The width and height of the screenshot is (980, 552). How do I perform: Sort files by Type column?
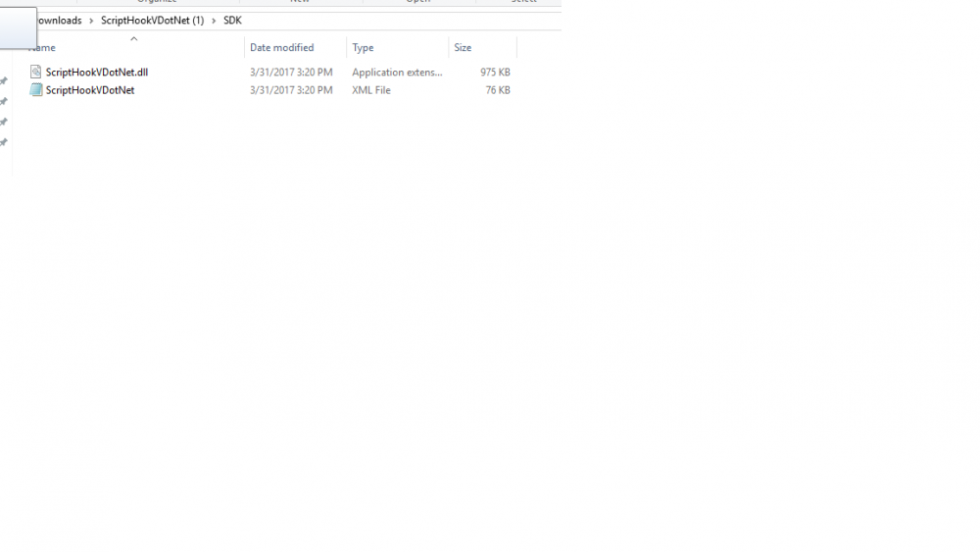363,47
